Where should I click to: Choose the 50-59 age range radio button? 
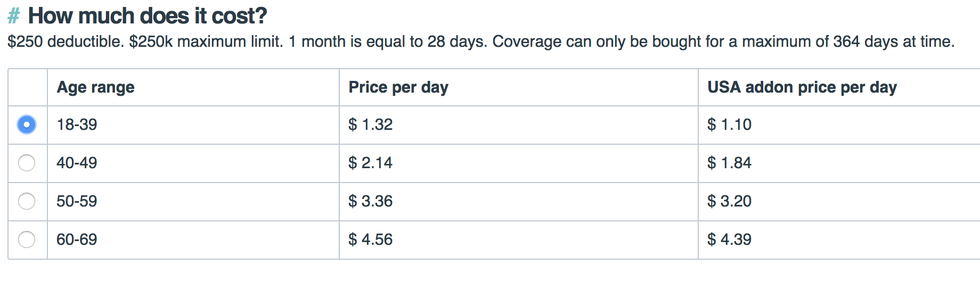click(x=27, y=201)
